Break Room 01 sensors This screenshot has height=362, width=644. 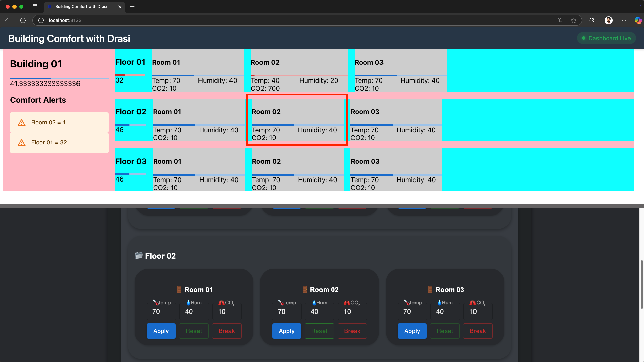(226, 331)
